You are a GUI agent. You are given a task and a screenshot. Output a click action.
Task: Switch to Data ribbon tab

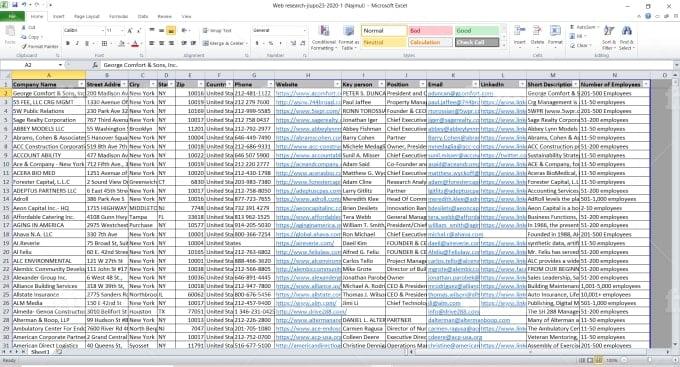(143, 16)
